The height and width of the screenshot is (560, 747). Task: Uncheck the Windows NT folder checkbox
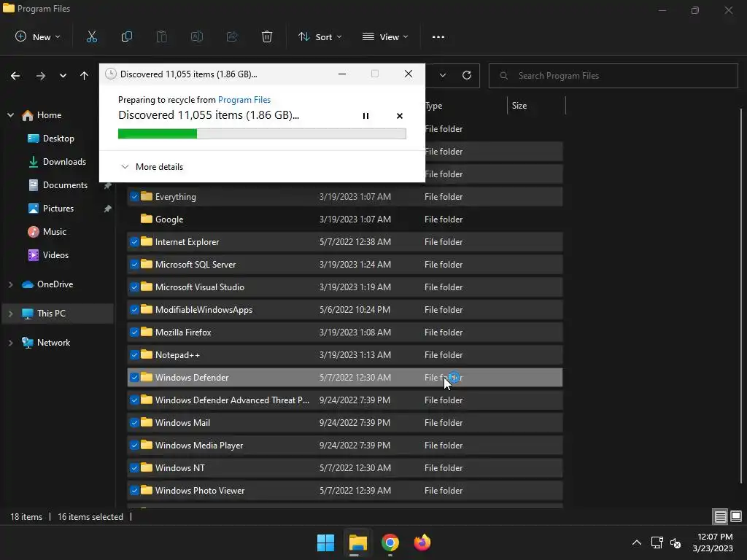point(134,468)
